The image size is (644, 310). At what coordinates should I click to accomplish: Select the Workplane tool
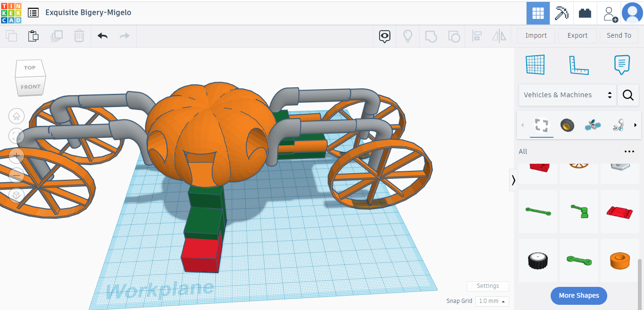pos(535,65)
